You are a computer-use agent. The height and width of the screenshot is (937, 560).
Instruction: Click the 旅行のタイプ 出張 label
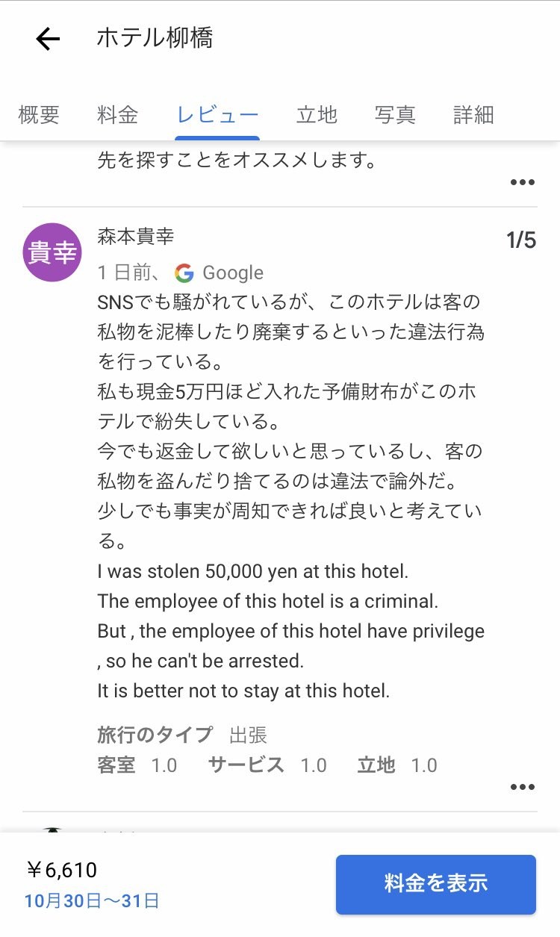point(182,735)
